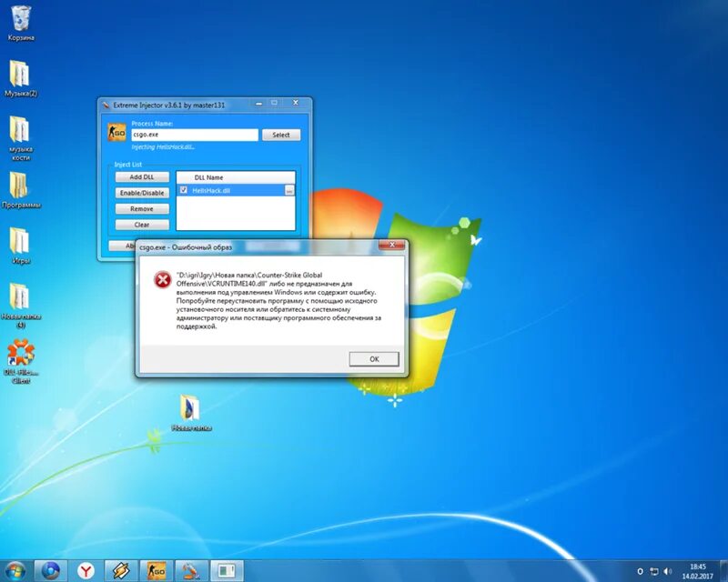728x582 pixels.
Task: Open Winamp from the taskbar
Action: 121,571
